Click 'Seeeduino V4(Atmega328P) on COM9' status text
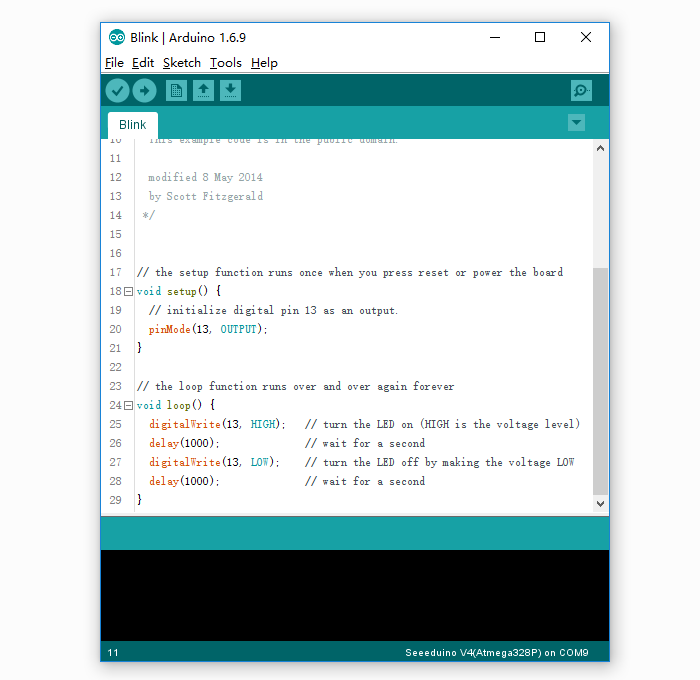The image size is (700, 680). (x=496, y=653)
